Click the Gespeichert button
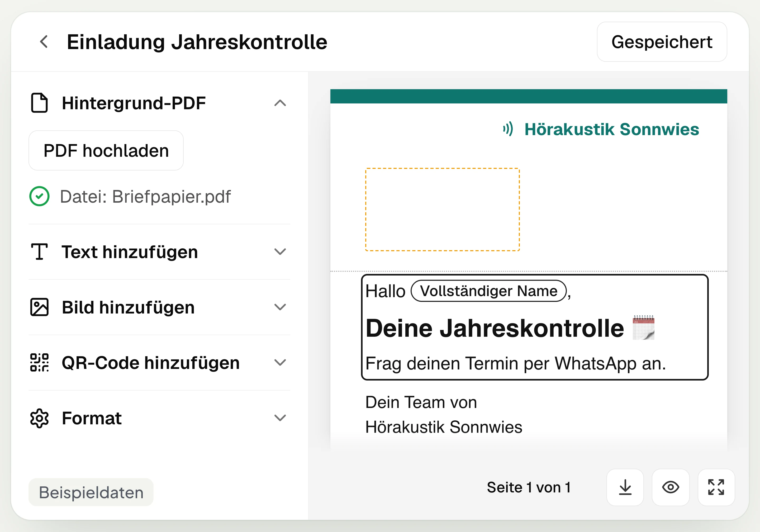760x532 pixels. click(662, 42)
